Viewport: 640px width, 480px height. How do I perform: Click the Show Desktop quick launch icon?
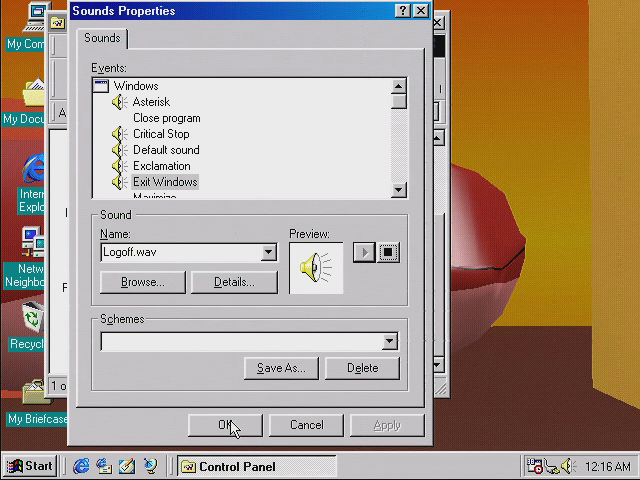127,466
